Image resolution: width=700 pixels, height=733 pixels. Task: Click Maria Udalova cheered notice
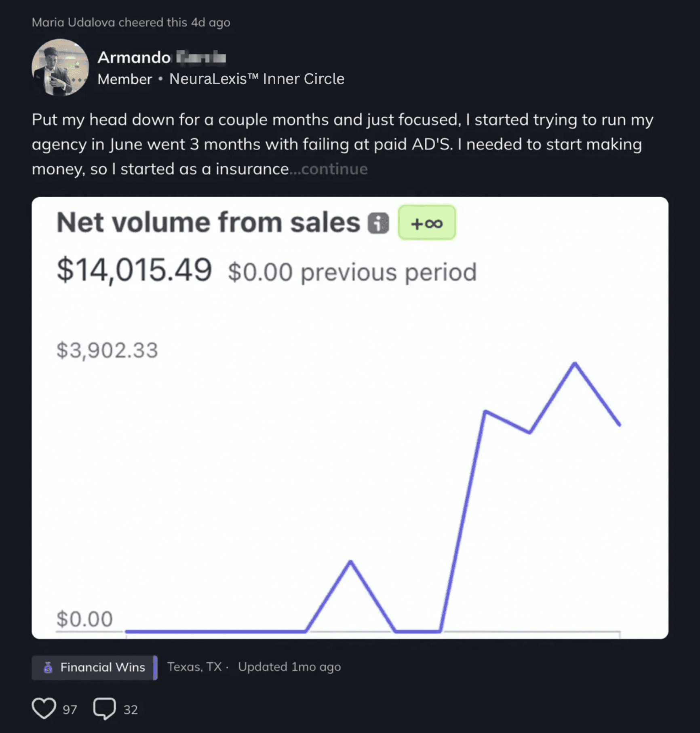(x=131, y=22)
